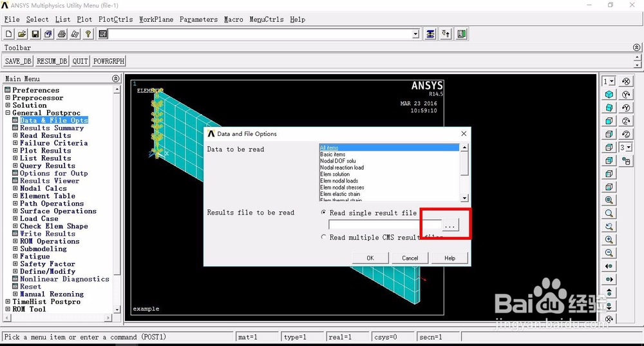Click the Zoom Out minus magnifier
This screenshot has width=644, height=346.
click(x=609, y=253)
